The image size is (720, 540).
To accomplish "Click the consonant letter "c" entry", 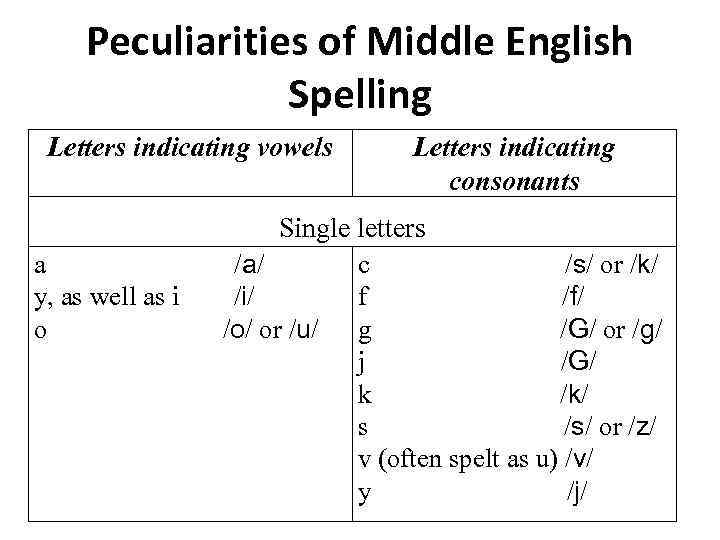I will (365, 265).
